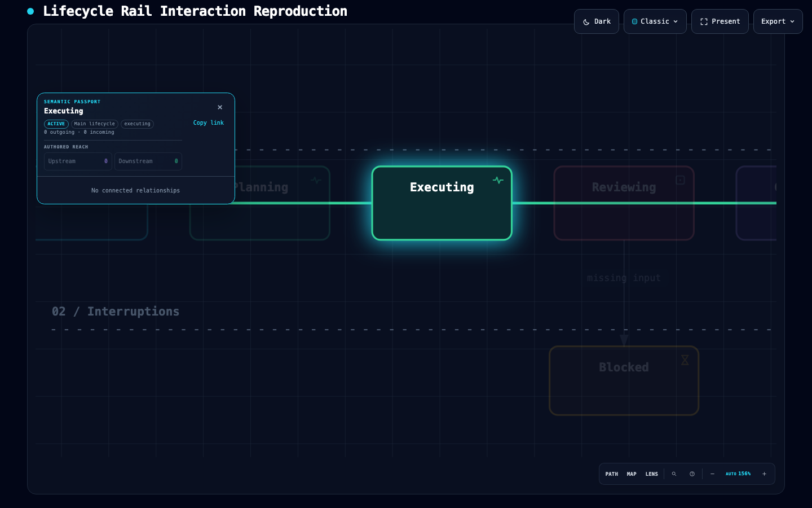Open the Classic theme dropdown
Viewport: 812px width, 508px height.
coord(655,21)
